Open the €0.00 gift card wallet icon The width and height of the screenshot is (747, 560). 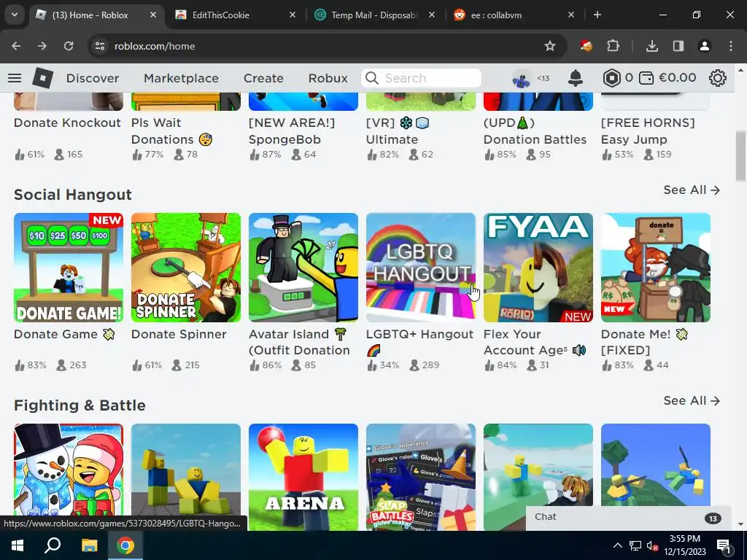[x=646, y=78]
